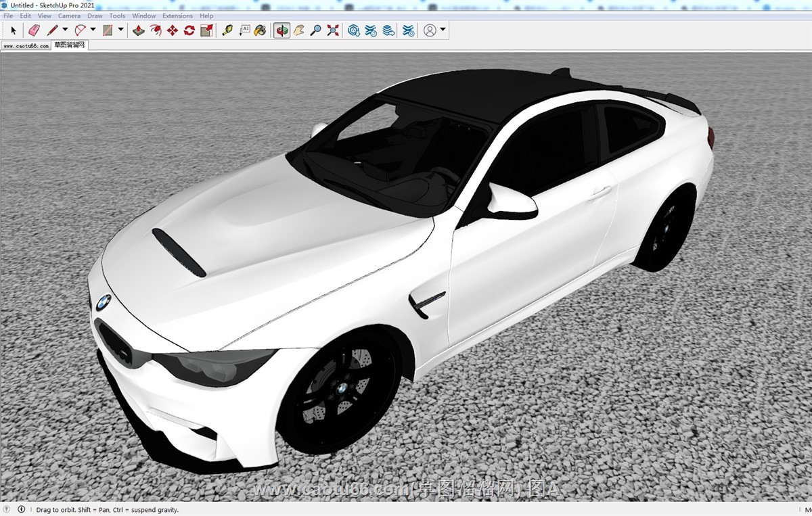Open the File menu
This screenshot has height=516, width=812.
(8, 16)
